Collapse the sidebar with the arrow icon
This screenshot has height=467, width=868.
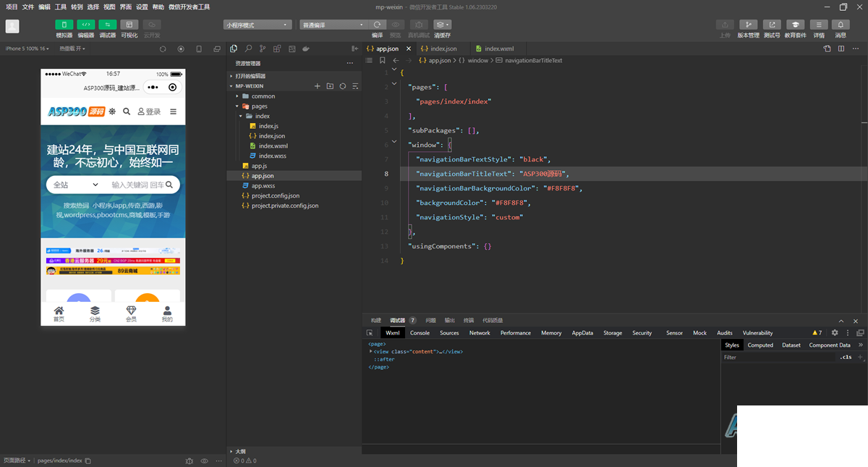354,49
